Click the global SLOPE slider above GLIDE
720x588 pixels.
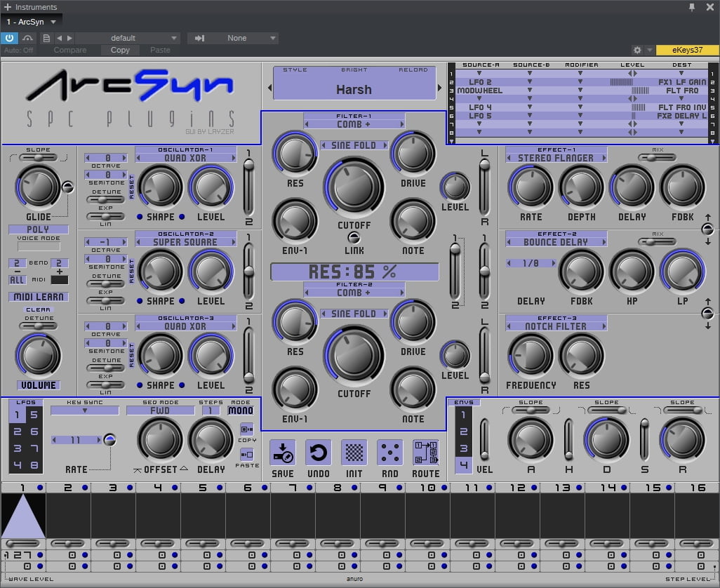click(38, 158)
